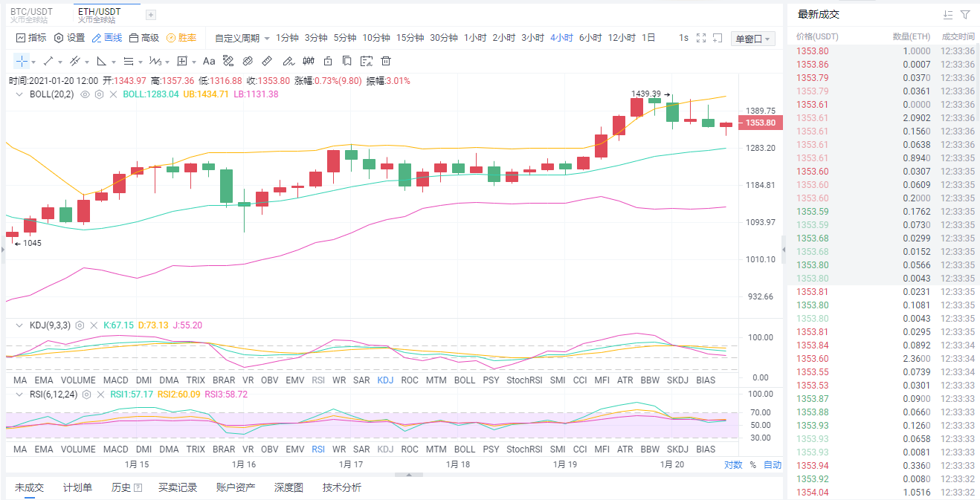The width and height of the screenshot is (980, 500).
Task: Click the trash icon to remove drawings
Action: 385,61
